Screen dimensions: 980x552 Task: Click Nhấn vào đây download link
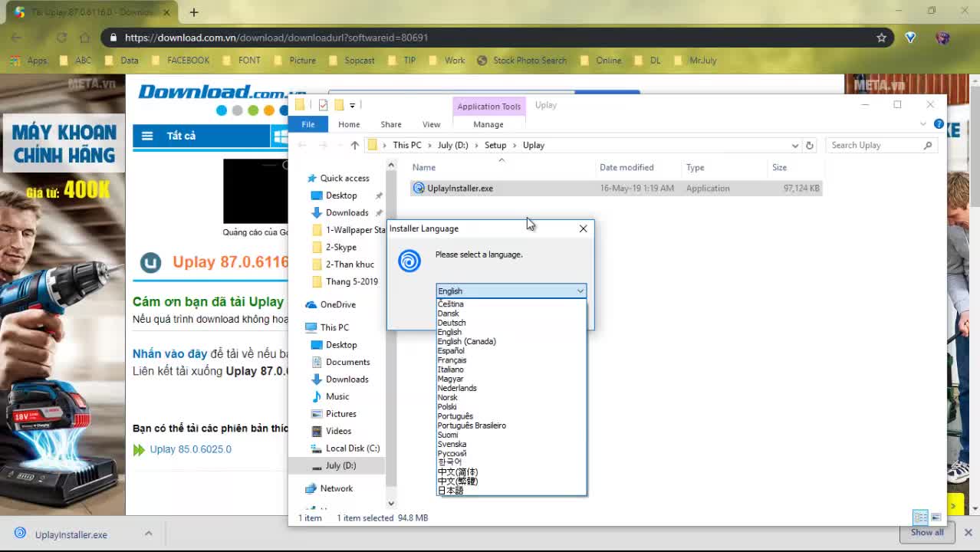[x=169, y=353]
